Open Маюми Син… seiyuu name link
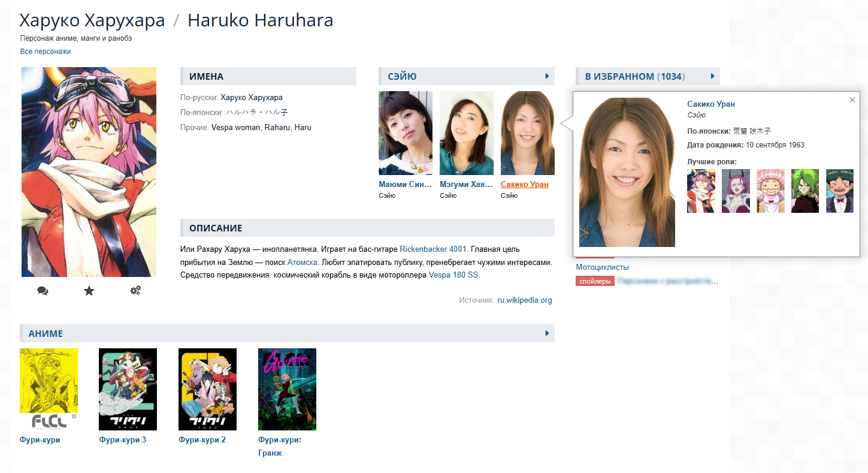 (406, 185)
